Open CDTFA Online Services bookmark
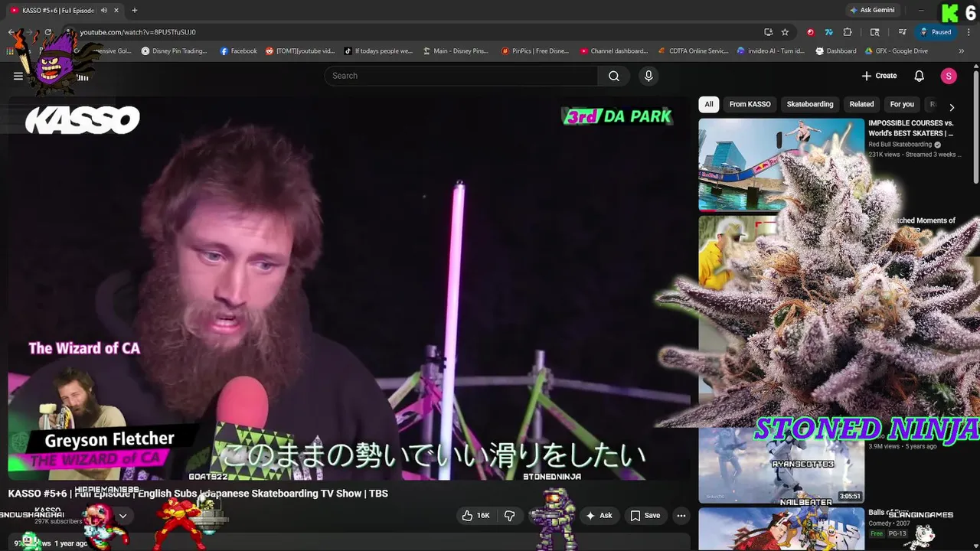 [694, 51]
